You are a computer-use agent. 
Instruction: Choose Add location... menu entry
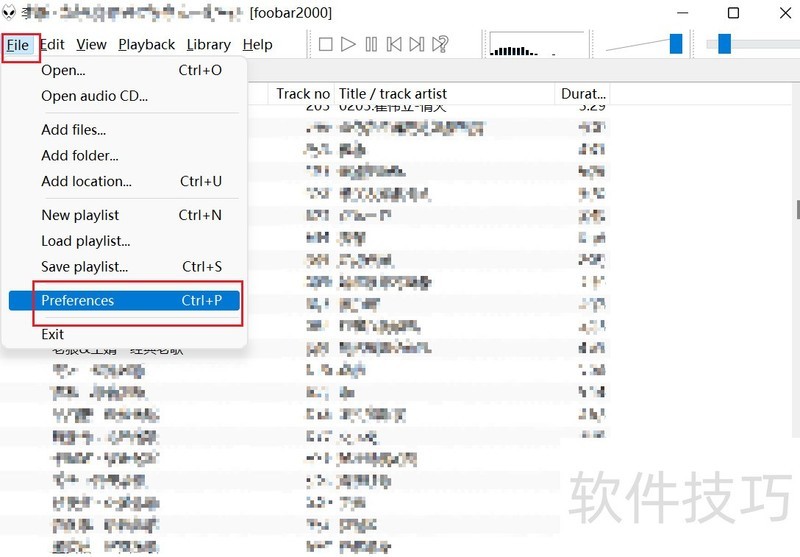124,182
